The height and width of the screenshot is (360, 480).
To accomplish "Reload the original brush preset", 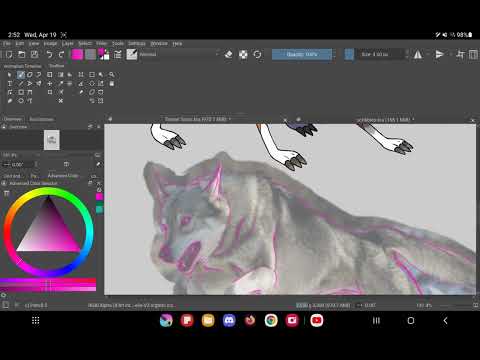I will [x=257, y=54].
